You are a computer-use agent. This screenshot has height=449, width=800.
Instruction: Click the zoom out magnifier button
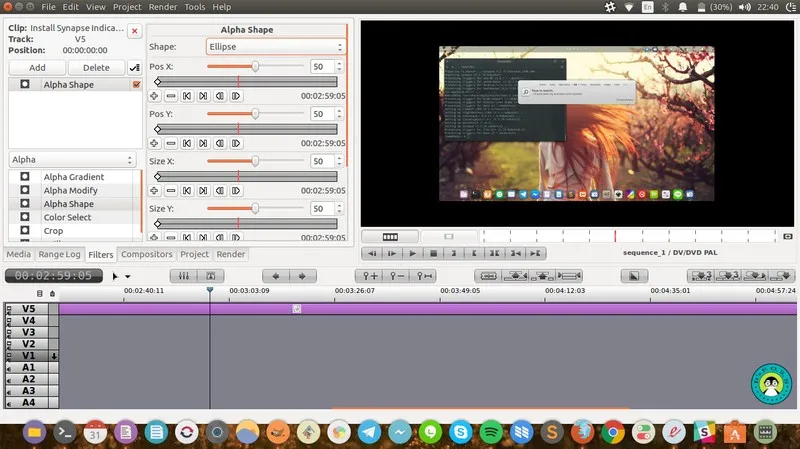[398, 276]
